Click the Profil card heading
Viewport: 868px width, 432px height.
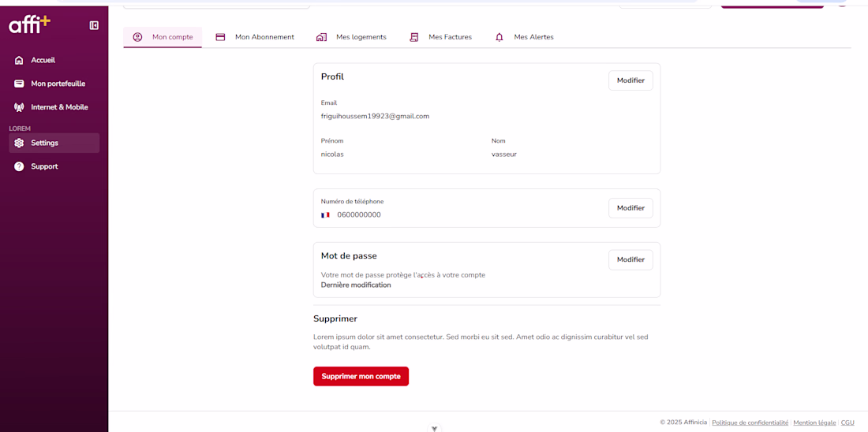tap(332, 76)
